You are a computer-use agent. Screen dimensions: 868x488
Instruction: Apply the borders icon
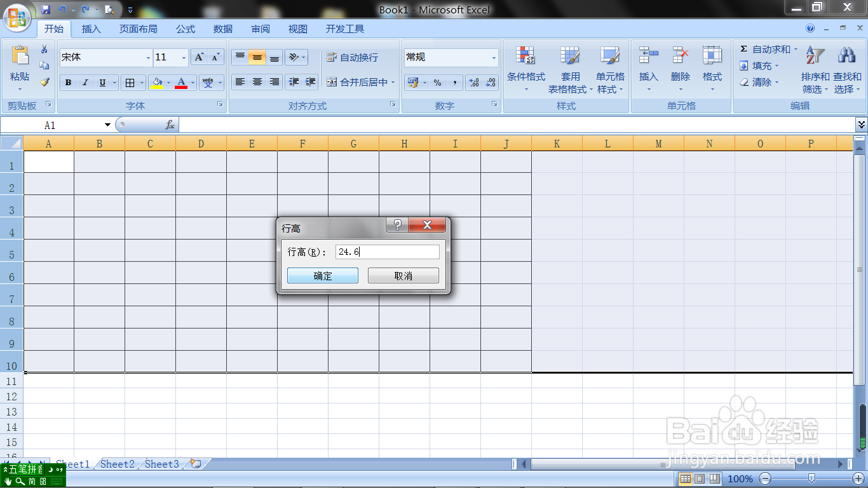[130, 83]
